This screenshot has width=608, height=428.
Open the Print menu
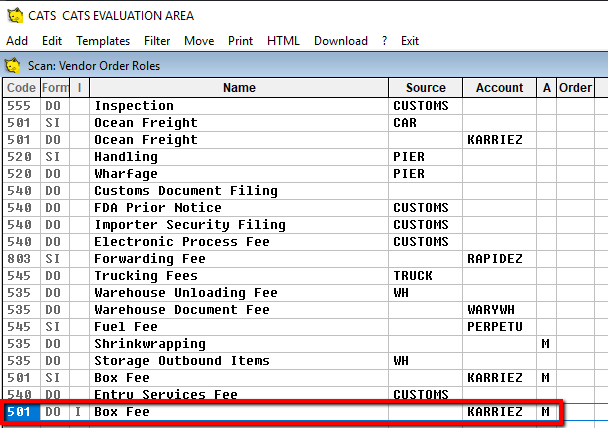pyautogui.click(x=240, y=41)
